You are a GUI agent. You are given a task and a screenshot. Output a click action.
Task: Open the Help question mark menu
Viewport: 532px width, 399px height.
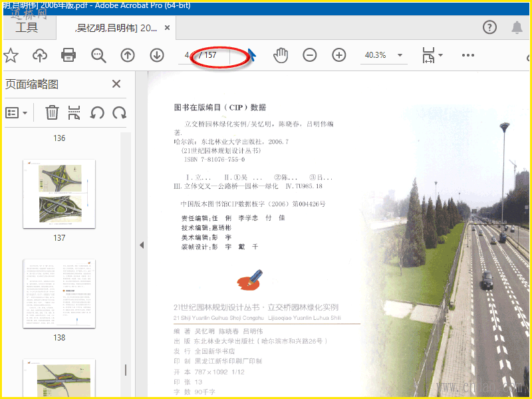pyautogui.click(x=489, y=27)
